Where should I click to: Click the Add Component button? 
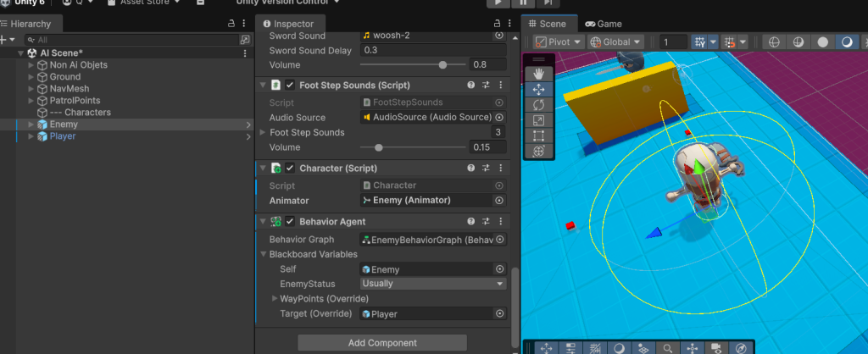click(382, 343)
